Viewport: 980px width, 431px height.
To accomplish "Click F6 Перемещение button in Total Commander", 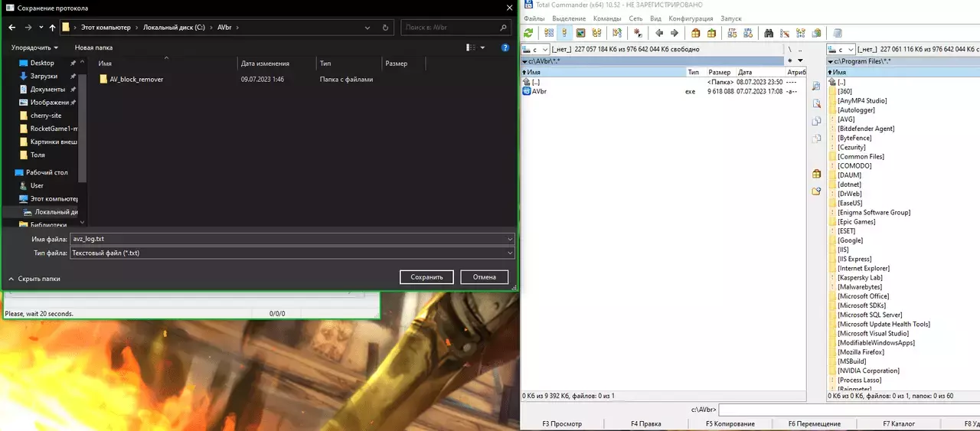I will pos(814,424).
